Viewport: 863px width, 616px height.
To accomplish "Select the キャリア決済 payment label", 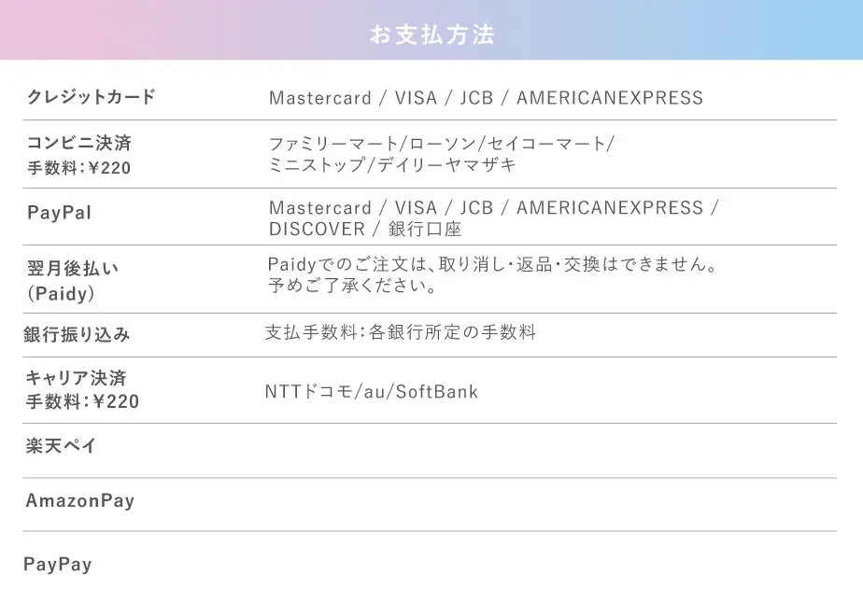I will point(76,378).
